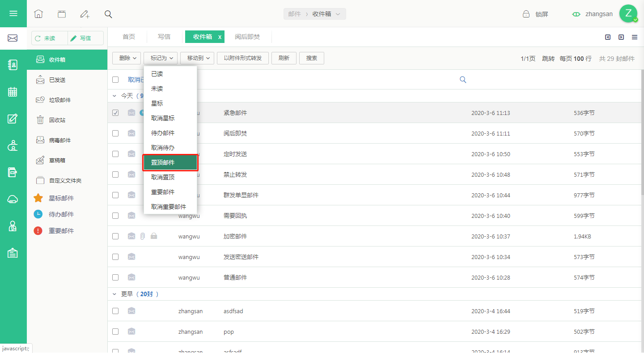
Task: Open the cloud drive icon in sidebar
Action: coord(13,199)
